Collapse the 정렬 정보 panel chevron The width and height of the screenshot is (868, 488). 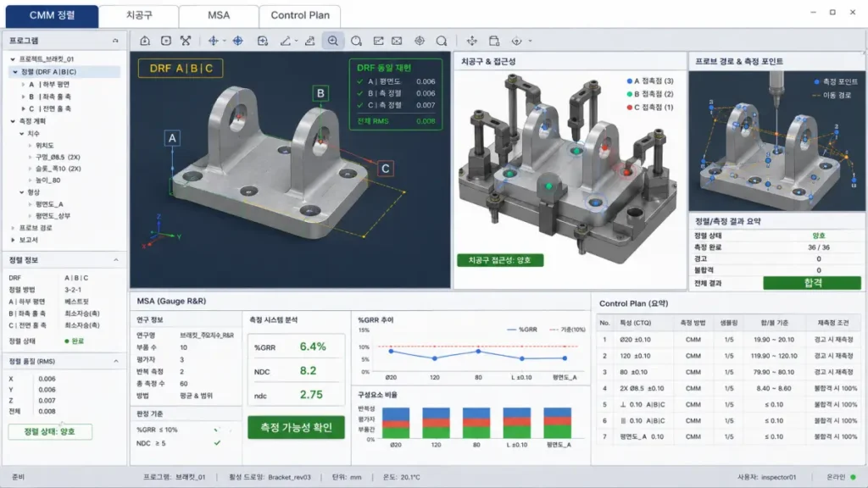coord(115,260)
